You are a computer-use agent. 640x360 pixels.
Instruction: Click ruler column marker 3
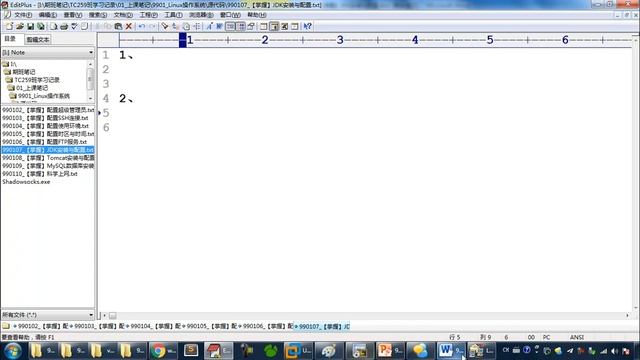340,40
